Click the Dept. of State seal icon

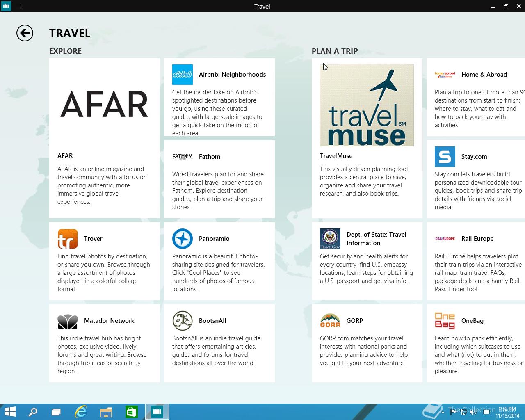pyautogui.click(x=330, y=239)
